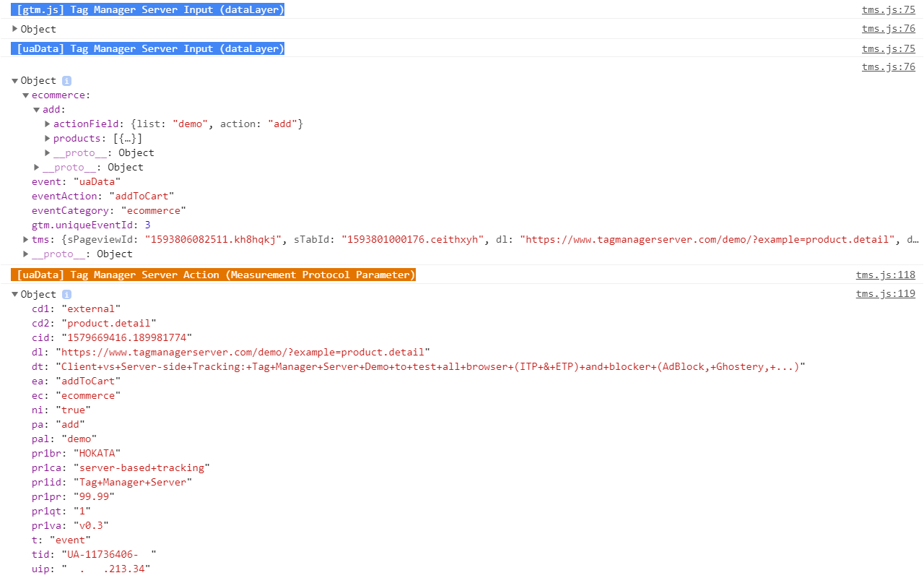Collapse the add node
This screenshot has width=924, height=578.
[37, 110]
